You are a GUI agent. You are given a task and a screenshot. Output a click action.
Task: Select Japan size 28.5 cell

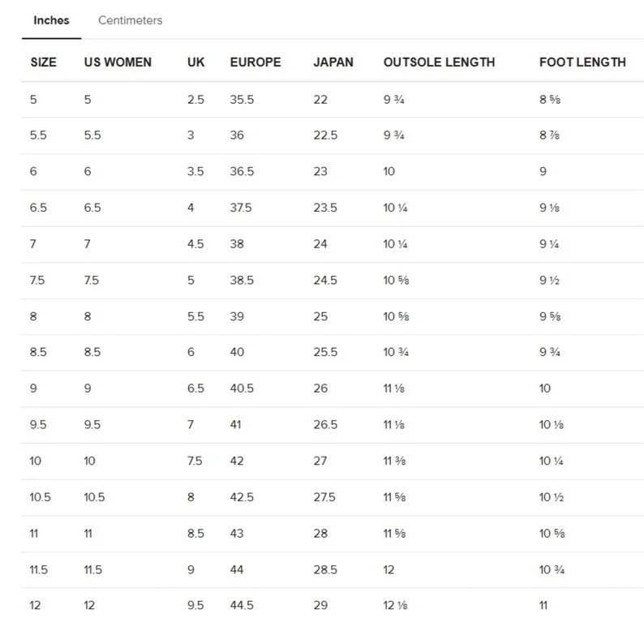click(325, 569)
